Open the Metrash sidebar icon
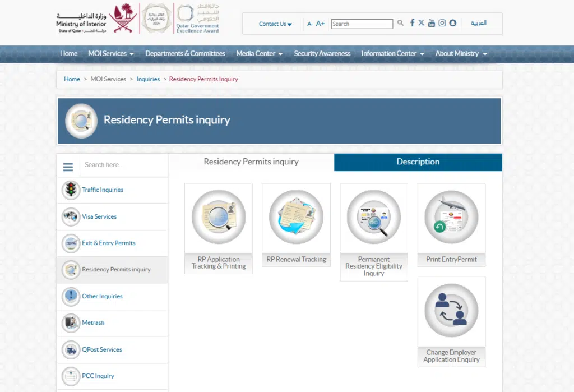The image size is (574, 392). [71, 323]
